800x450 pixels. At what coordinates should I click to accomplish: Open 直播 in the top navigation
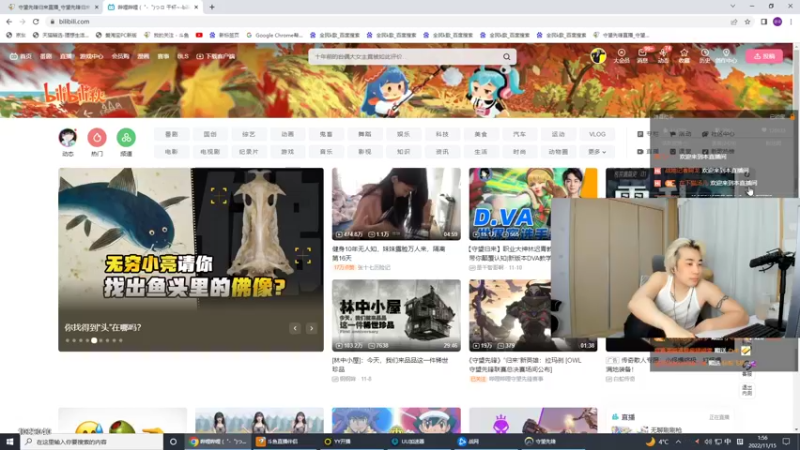[x=66, y=57]
